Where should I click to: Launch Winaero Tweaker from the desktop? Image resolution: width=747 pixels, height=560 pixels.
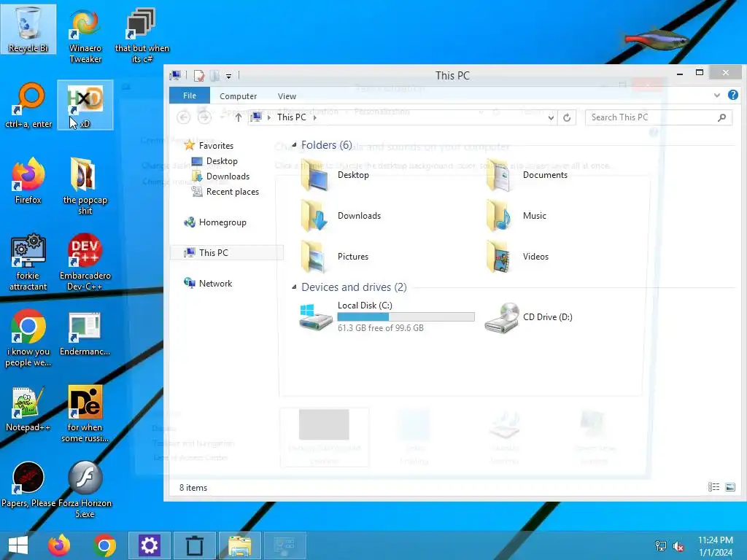[85, 35]
